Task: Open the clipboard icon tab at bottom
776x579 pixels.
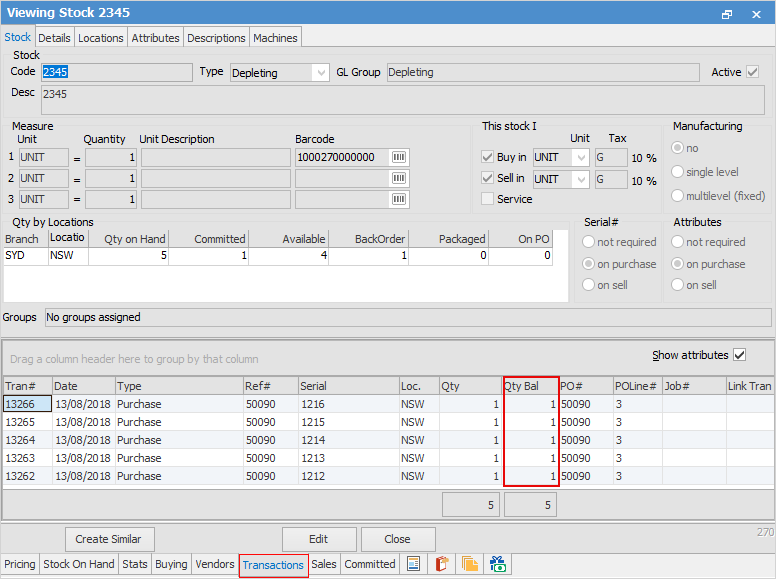Action: [x=442, y=565]
